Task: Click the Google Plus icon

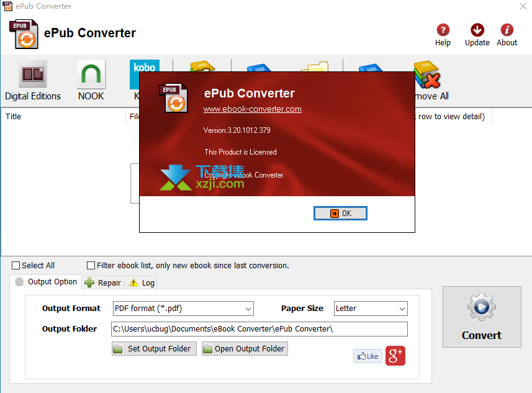Action: pyautogui.click(x=395, y=356)
